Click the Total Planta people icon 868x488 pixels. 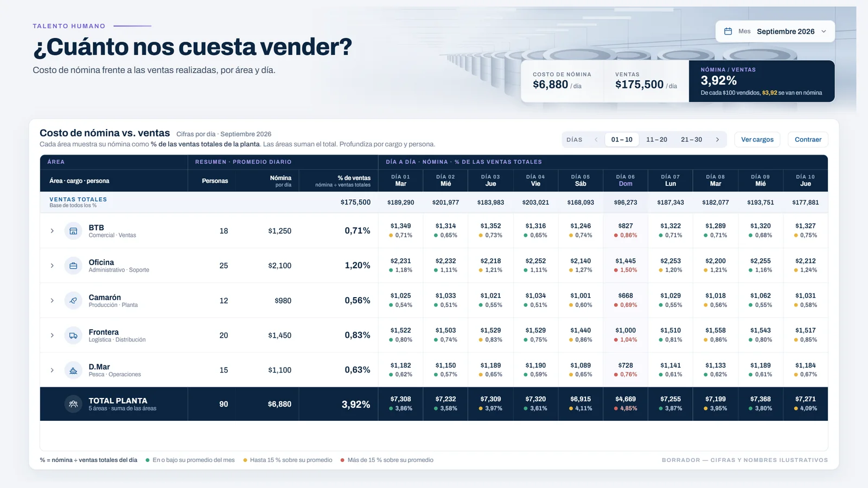(73, 404)
